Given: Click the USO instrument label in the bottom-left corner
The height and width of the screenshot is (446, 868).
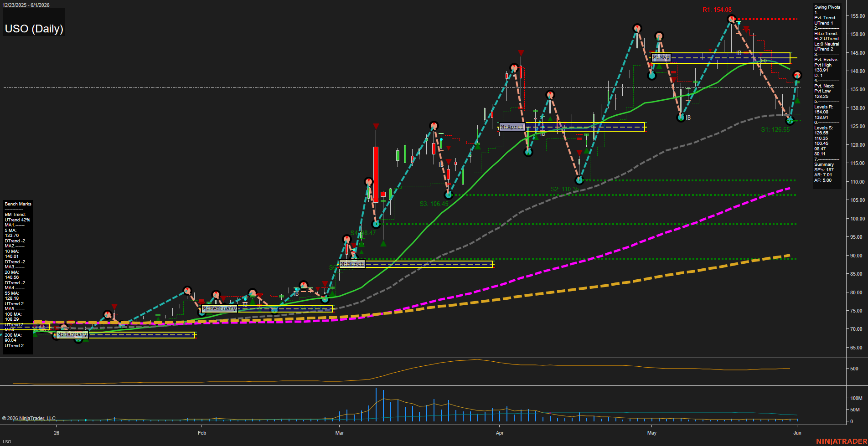Looking at the screenshot, I should coord(7,441).
